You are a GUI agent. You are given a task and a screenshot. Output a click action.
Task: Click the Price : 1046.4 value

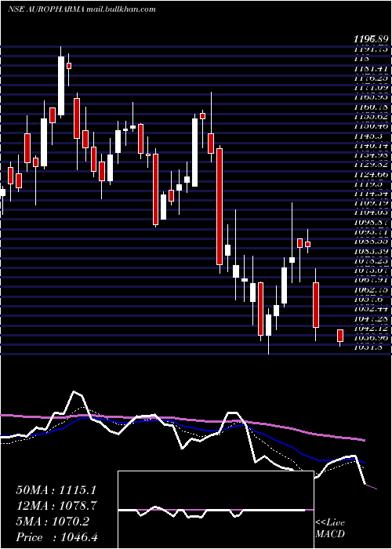[x=56, y=537]
